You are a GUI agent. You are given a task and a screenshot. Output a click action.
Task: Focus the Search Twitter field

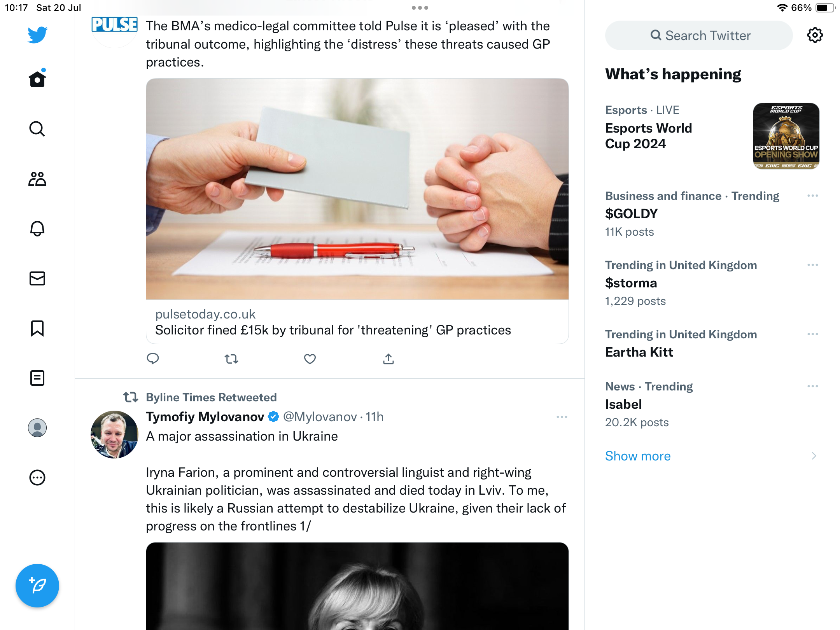pyautogui.click(x=699, y=35)
